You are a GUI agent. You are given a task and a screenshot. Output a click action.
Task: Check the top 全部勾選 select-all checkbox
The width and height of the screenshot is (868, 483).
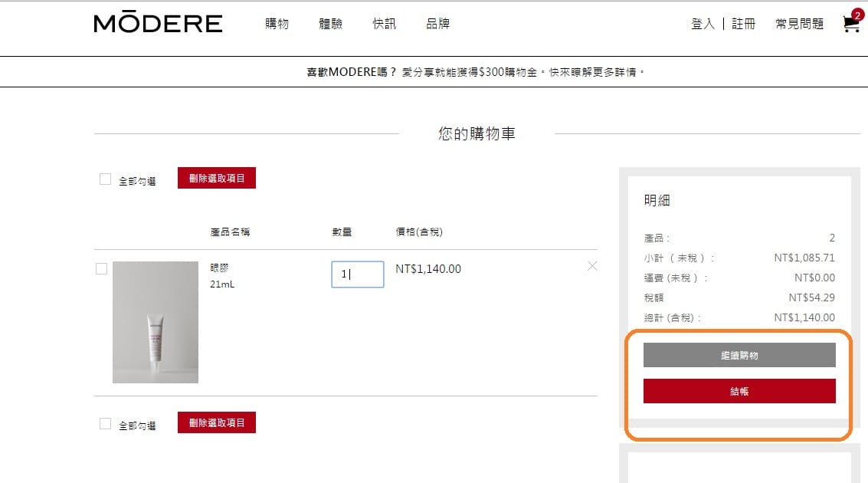[x=105, y=179]
